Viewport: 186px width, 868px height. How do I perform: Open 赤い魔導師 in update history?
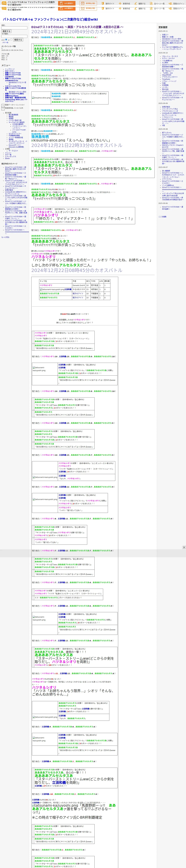[166, 171]
